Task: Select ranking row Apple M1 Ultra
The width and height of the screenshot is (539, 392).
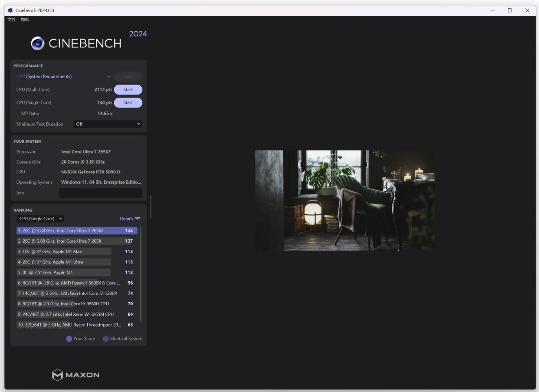Action: (x=77, y=262)
